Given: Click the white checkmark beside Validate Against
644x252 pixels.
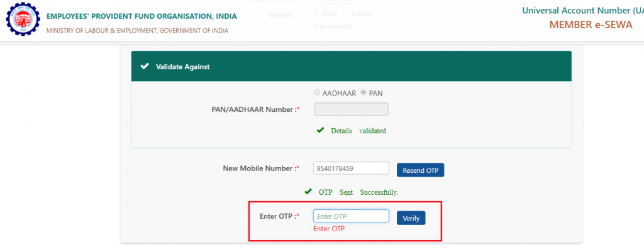Looking at the screenshot, I should tap(144, 66).
